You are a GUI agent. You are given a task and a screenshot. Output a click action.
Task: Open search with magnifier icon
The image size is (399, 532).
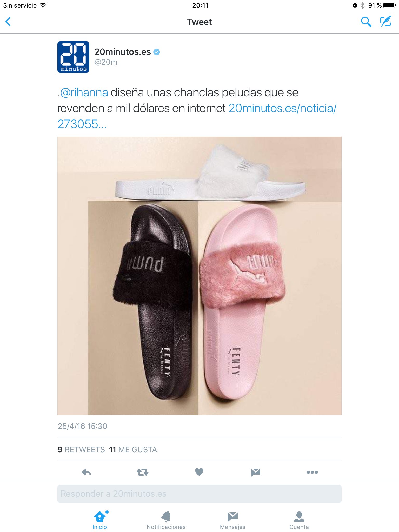pos(366,22)
